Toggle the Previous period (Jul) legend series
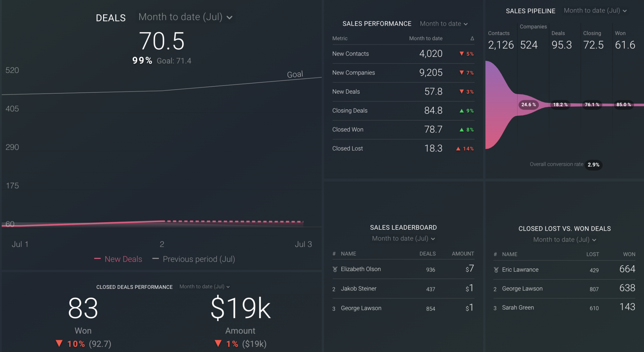Screen dimensions: 644x352 199,259
